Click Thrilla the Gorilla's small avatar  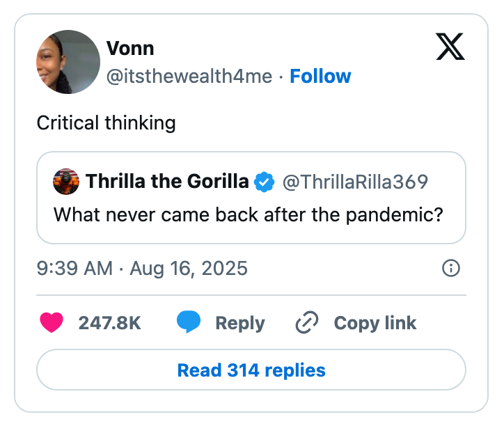(x=66, y=182)
